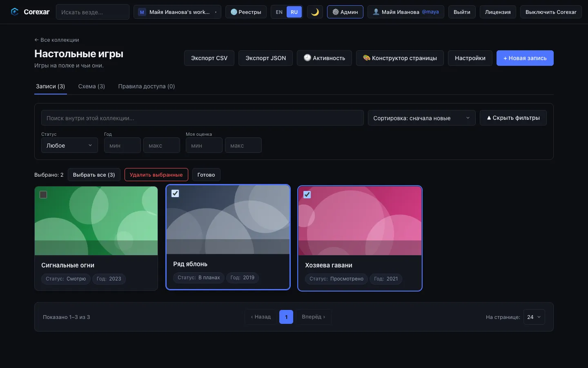Toggle dark mode moon icon
Screen dimensions: 588x368
tap(315, 12)
